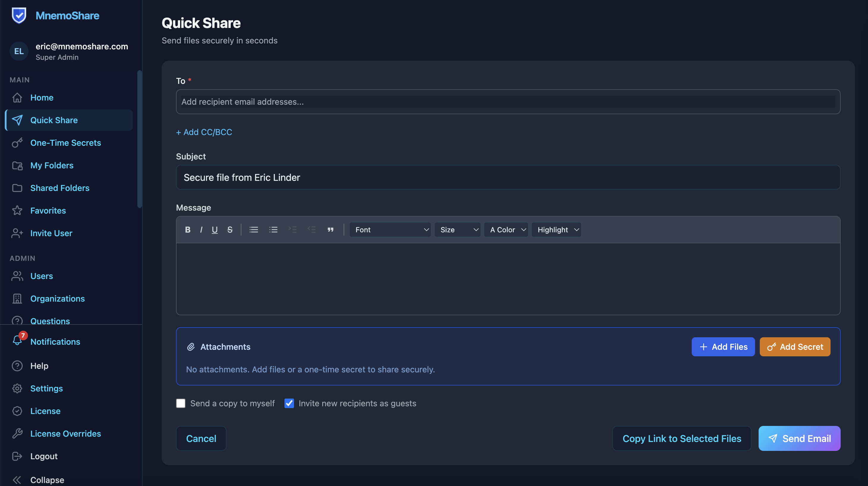Click the Add Files button
The height and width of the screenshot is (486, 868).
723,347
